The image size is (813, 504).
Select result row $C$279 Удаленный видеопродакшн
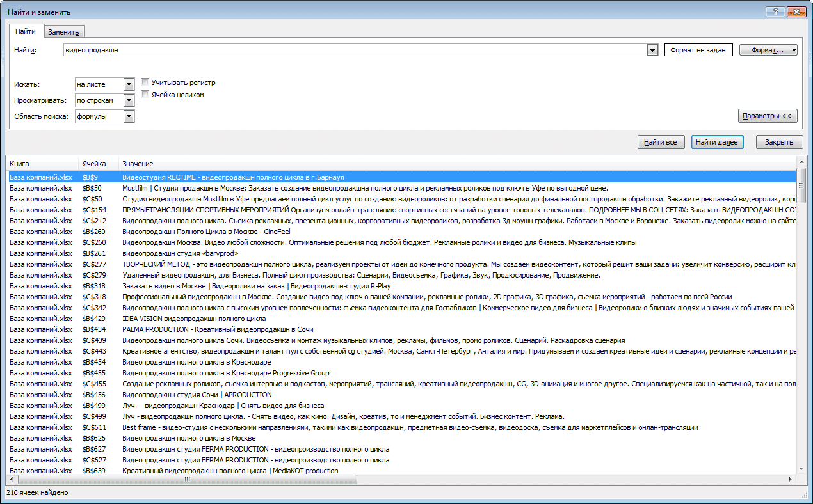click(x=401, y=275)
